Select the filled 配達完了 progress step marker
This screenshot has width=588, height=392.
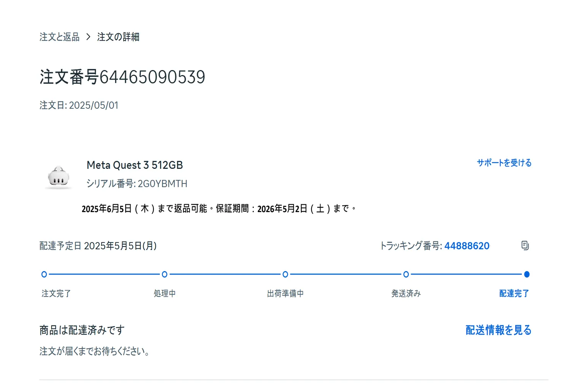(527, 274)
